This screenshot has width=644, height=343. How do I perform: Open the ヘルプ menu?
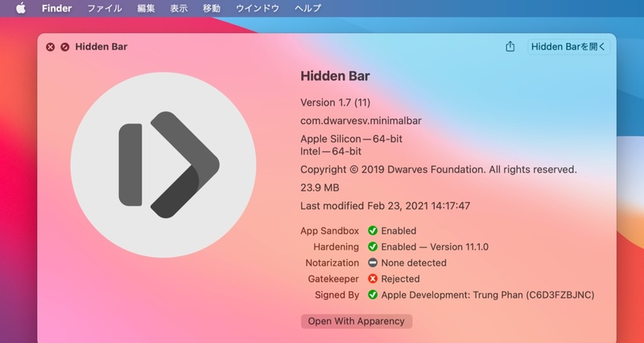[308, 8]
